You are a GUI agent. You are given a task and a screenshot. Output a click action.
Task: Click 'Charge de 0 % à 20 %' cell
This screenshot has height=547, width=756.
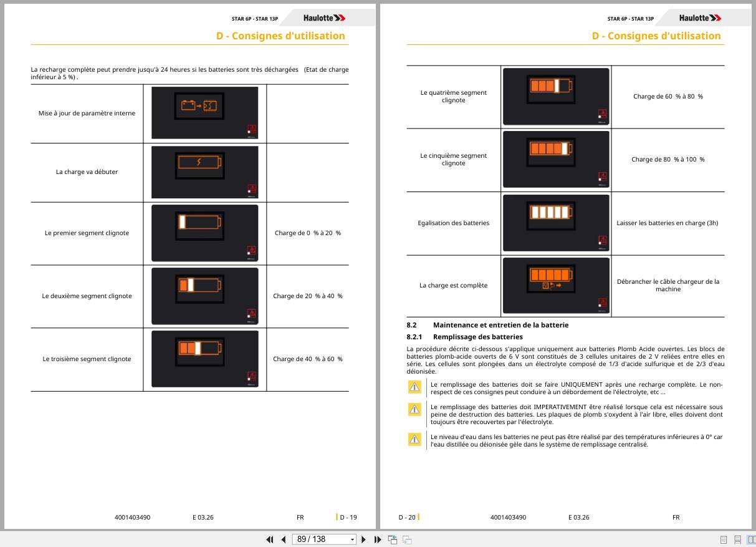click(308, 233)
